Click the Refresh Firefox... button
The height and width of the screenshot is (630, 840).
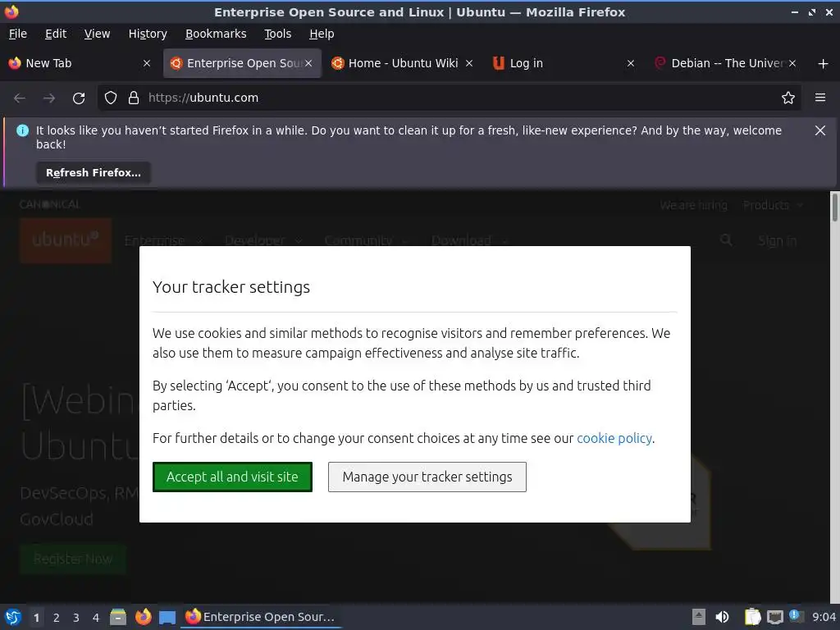pos(94,172)
